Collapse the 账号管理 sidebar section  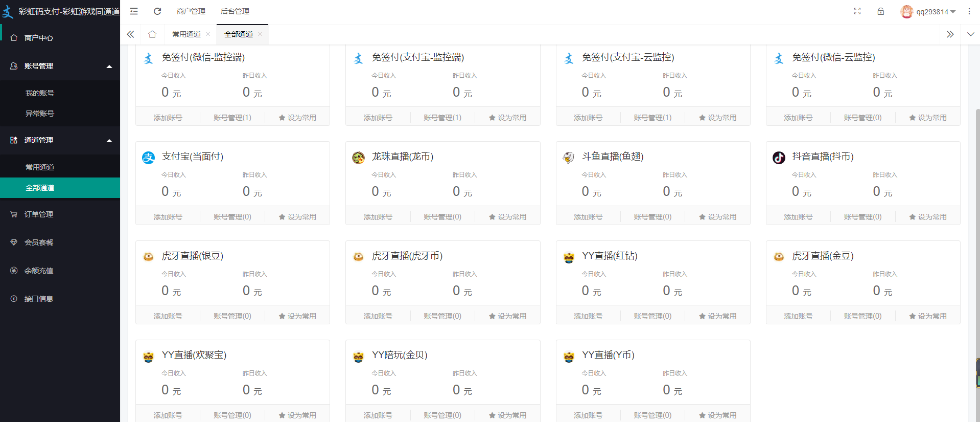109,66
